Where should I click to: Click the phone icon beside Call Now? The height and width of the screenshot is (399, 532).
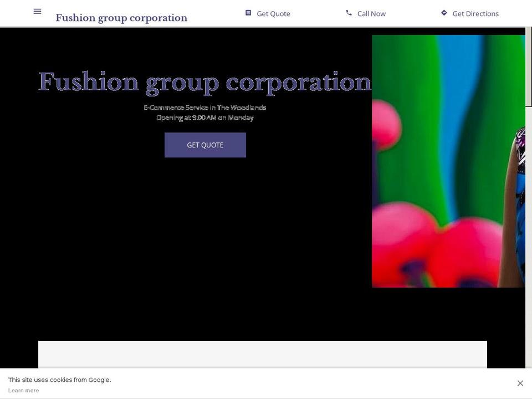(x=349, y=13)
